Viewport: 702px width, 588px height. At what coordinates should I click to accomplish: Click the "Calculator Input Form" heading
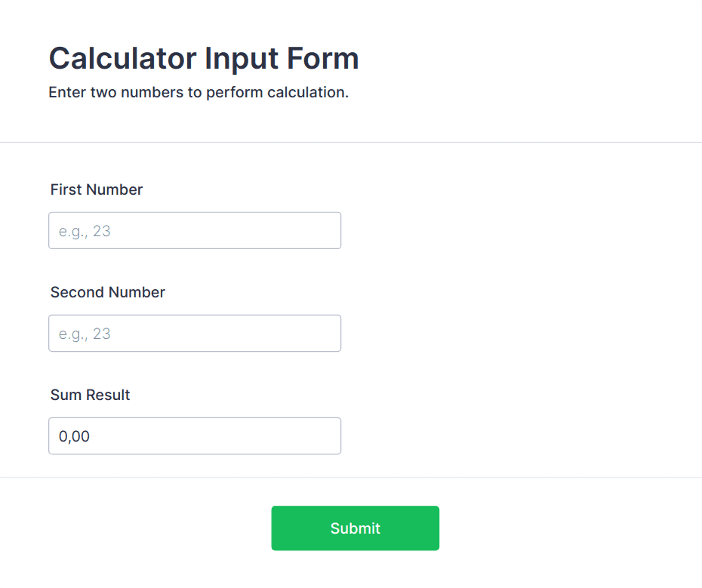tap(204, 58)
